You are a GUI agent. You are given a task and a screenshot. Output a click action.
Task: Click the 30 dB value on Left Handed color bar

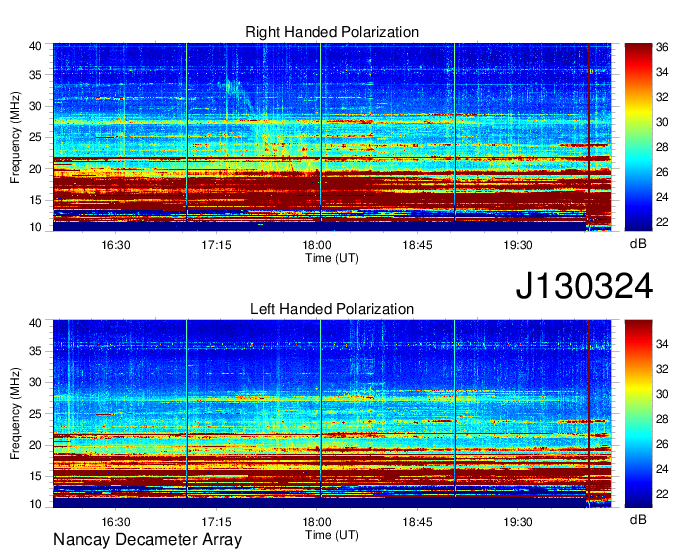tap(662, 394)
